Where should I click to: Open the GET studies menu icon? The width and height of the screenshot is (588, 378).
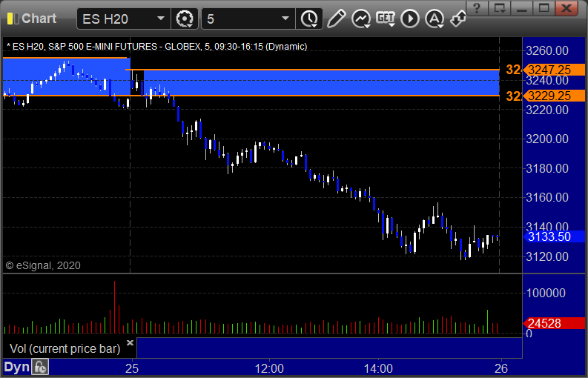click(386, 19)
